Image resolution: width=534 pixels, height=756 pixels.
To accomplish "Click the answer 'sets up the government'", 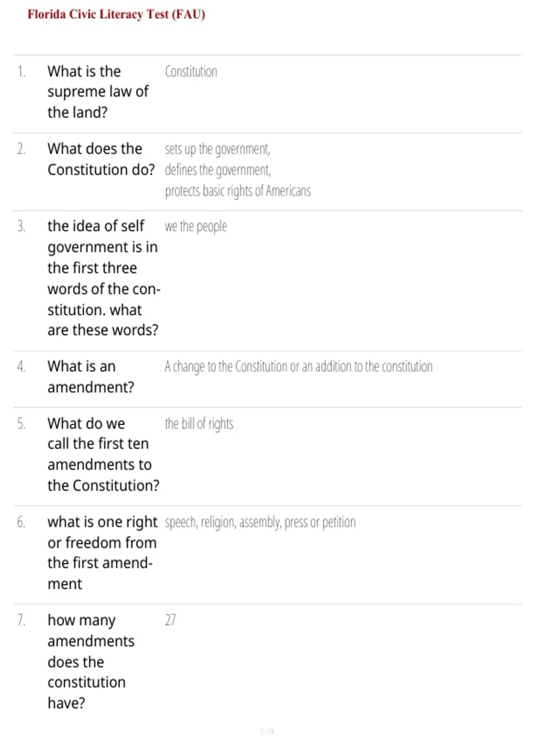I will point(217,149).
